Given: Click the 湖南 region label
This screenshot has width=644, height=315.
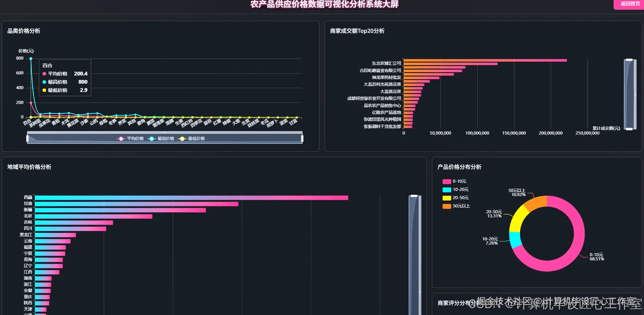Looking at the screenshot, I should tap(28, 278).
